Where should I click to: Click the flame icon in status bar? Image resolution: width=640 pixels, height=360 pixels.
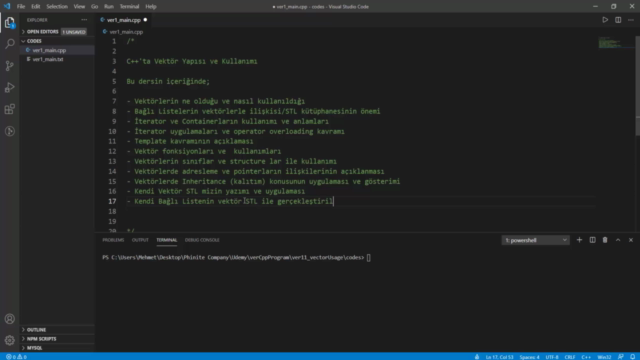477,357
